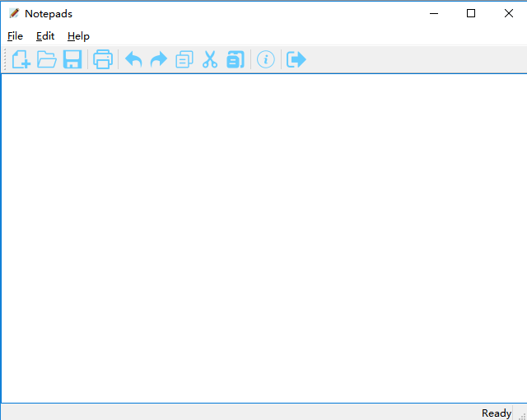Open the File menu
The image size is (527, 420).
tap(15, 36)
